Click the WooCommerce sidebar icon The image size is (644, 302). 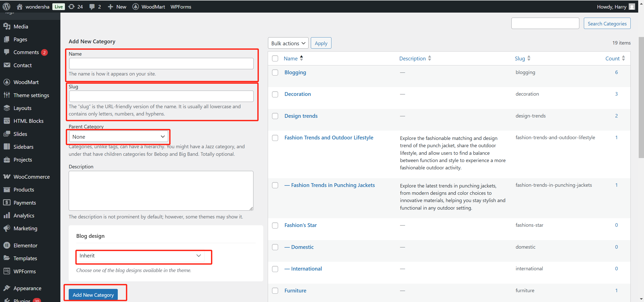(x=7, y=177)
